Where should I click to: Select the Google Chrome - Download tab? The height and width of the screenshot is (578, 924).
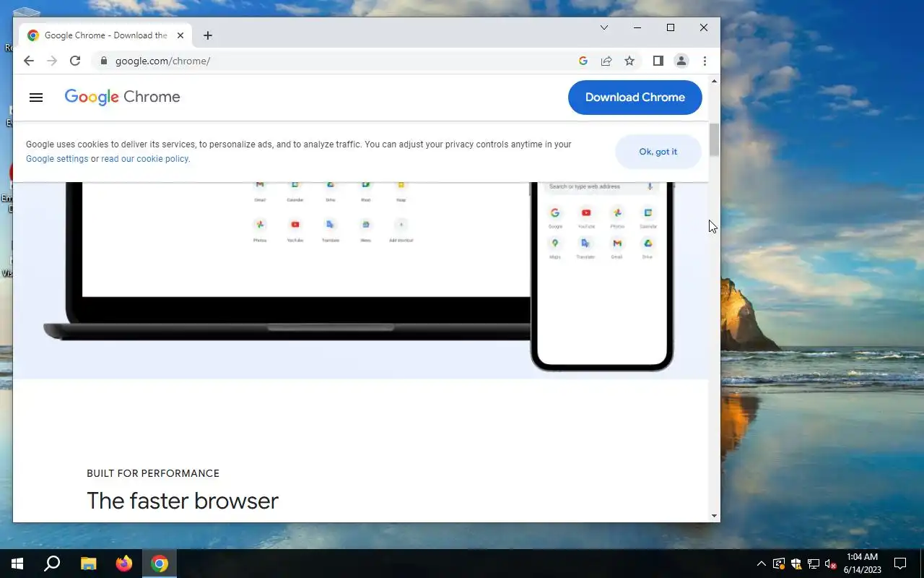pyautogui.click(x=106, y=35)
